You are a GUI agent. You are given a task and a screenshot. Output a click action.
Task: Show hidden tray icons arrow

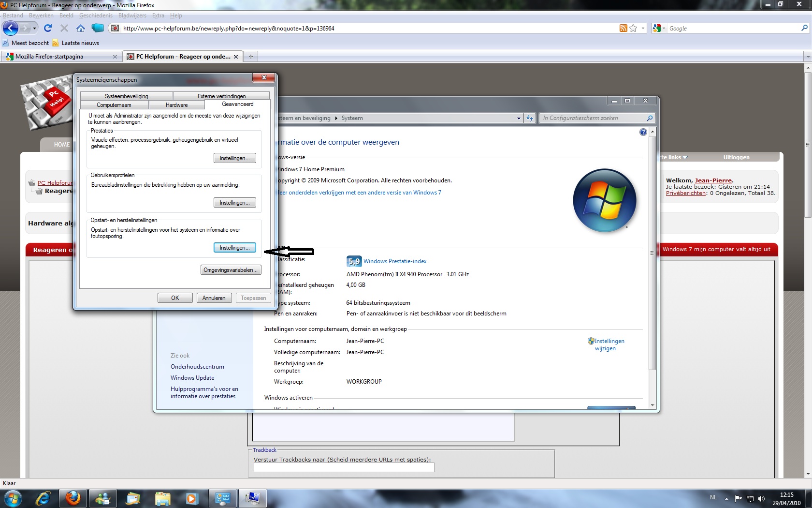tap(726, 498)
